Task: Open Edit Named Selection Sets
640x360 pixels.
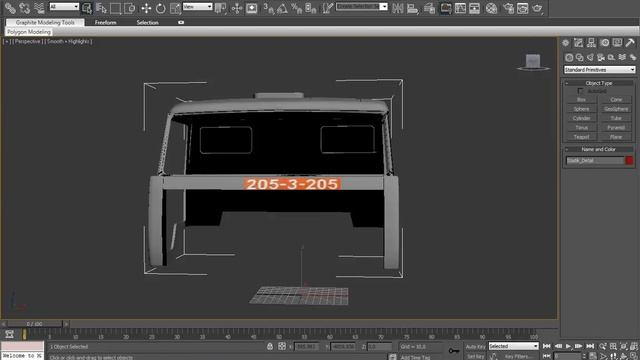Action: point(328,8)
